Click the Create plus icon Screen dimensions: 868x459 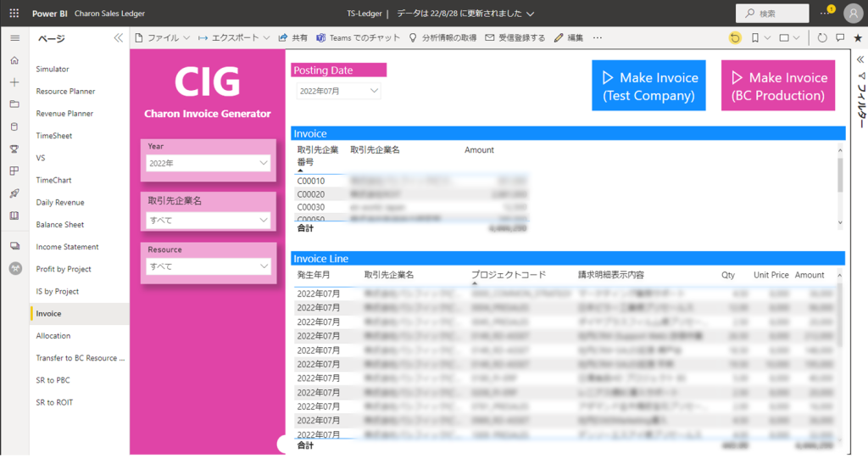click(x=15, y=82)
